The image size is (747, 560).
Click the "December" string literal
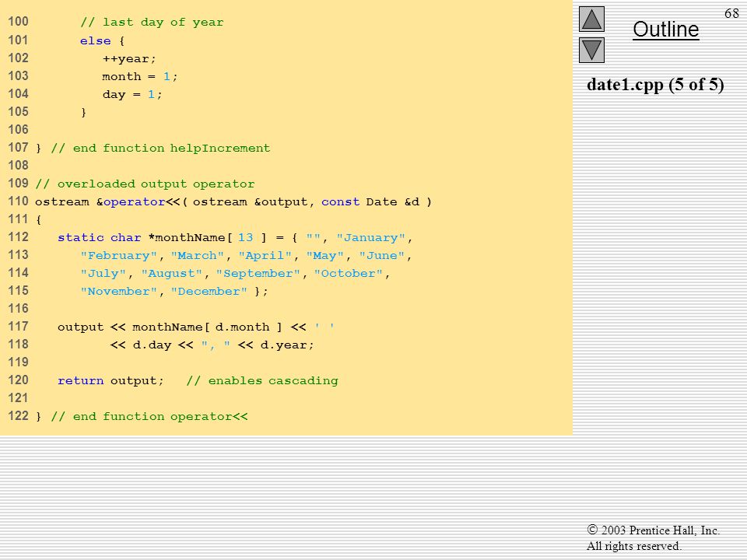[209, 292]
